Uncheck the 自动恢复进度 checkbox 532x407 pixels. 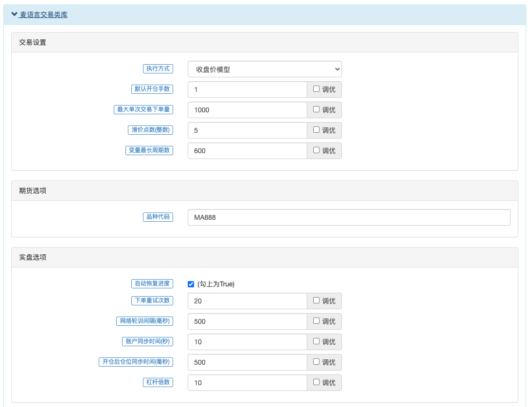tap(191, 284)
